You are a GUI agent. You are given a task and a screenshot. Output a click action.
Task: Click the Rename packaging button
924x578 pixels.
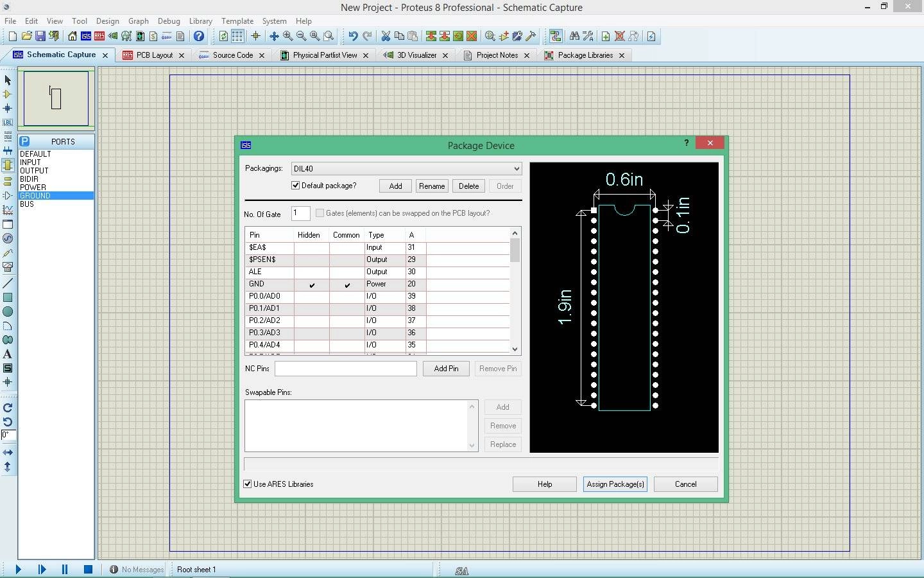tap(432, 186)
